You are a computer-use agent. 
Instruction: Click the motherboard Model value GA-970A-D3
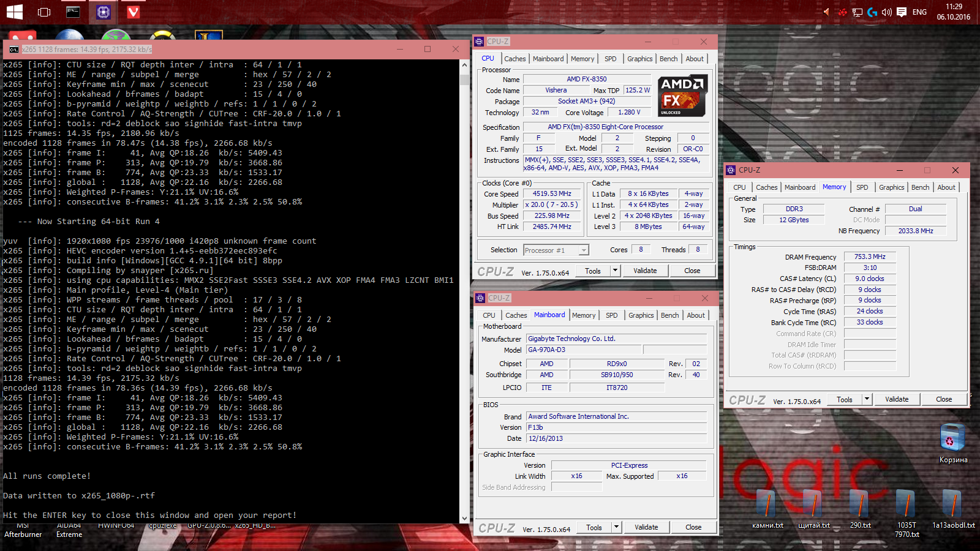pyautogui.click(x=584, y=350)
